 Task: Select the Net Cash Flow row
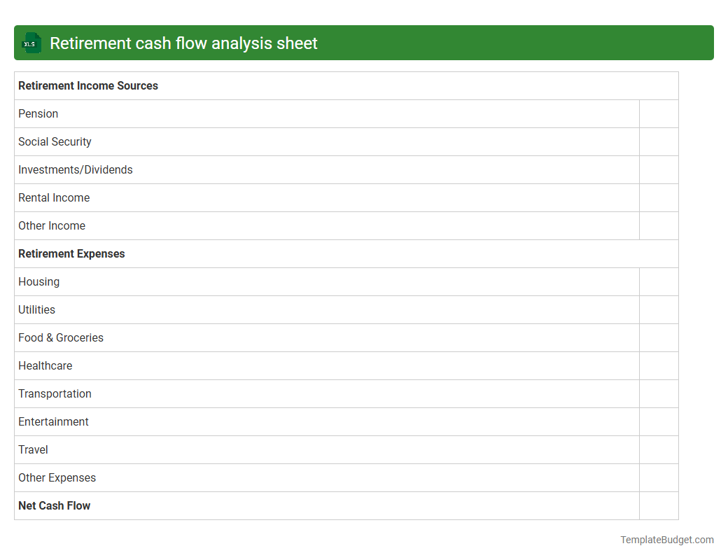54,505
